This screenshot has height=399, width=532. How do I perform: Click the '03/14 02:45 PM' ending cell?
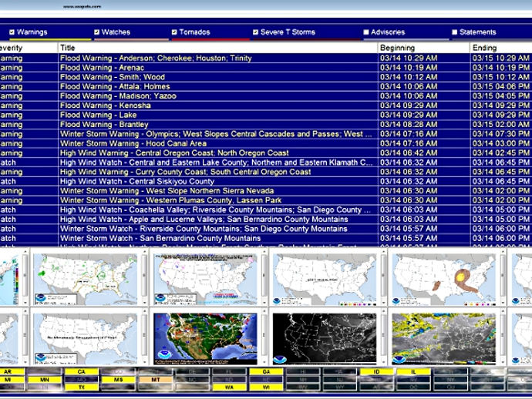pos(501,153)
